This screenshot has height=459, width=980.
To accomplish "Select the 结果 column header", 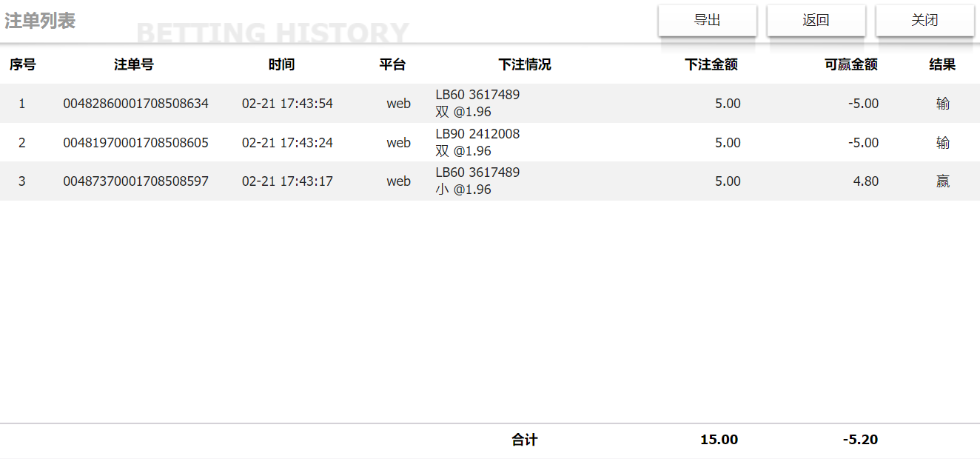I will (942, 64).
